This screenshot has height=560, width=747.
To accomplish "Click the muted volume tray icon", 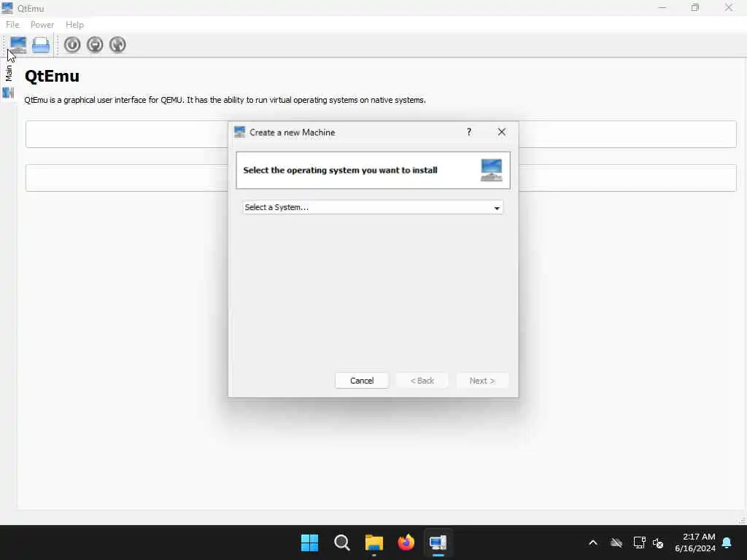I will point(658,542).
